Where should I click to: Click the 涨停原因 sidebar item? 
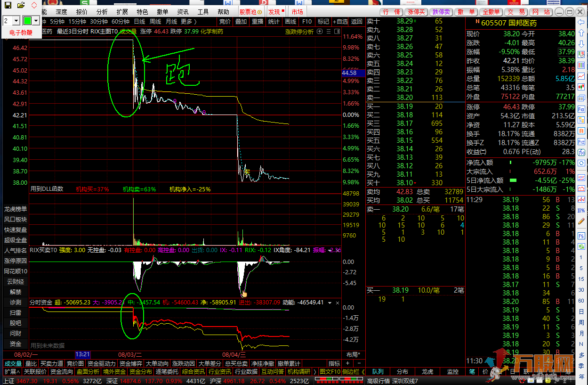click(16, 261)
